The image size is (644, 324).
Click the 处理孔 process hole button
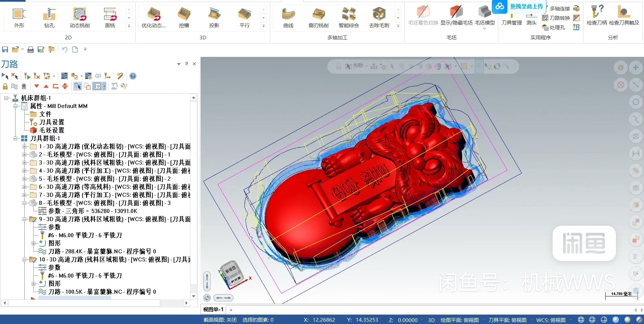(553, 27)
